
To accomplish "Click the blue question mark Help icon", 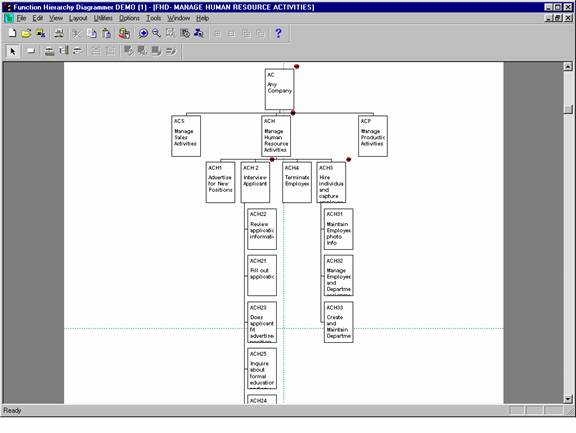I will [278, 33].
